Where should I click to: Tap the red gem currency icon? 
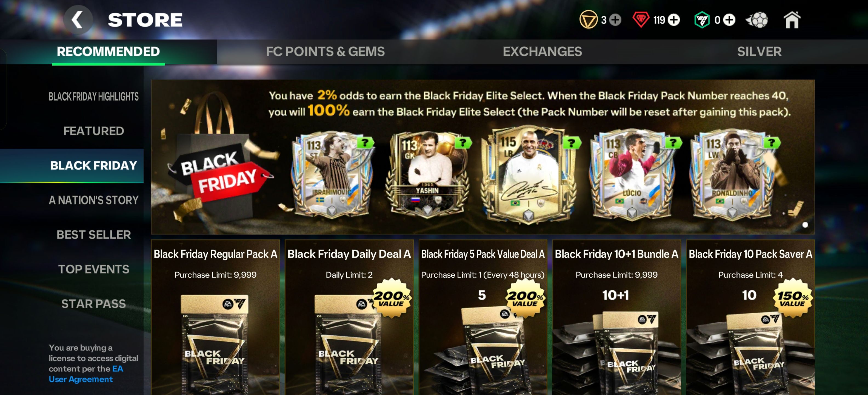coord(641,19)
